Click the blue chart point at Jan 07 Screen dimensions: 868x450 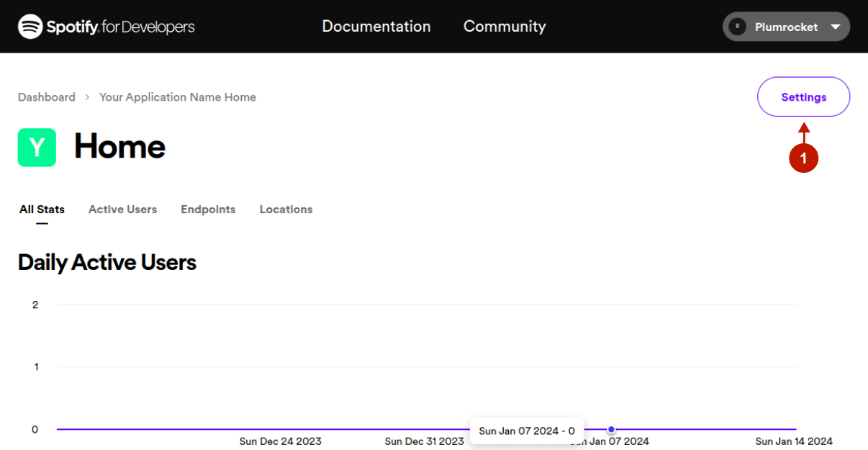pyautogui.click(x=611, y=430)
